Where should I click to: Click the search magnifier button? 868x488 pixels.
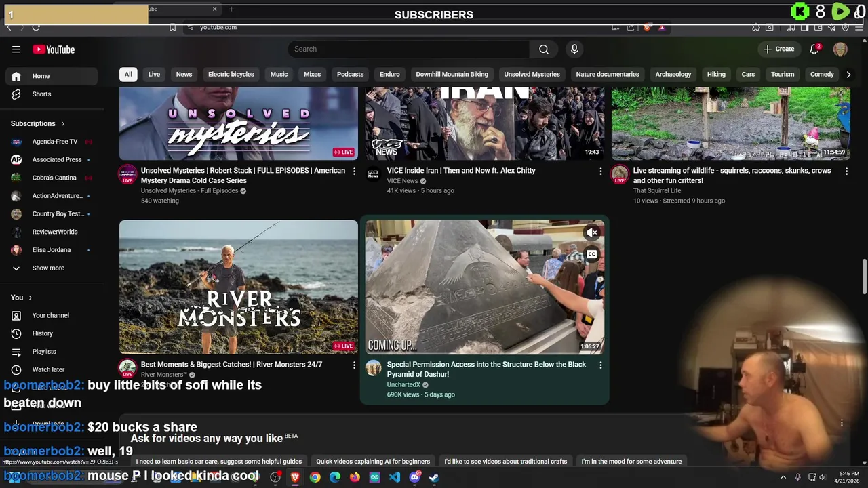[x=544, y=49]
